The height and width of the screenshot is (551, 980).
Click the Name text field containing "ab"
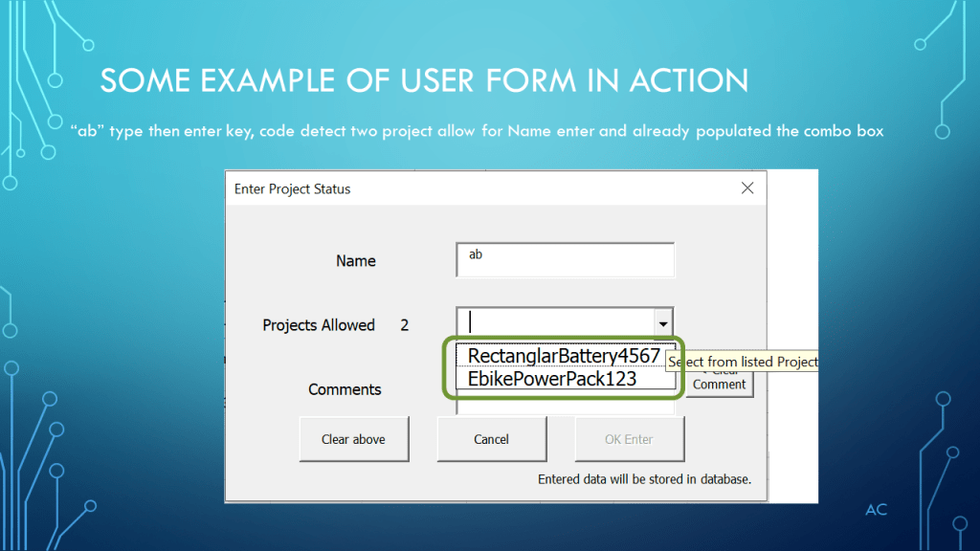coord(566,260)
